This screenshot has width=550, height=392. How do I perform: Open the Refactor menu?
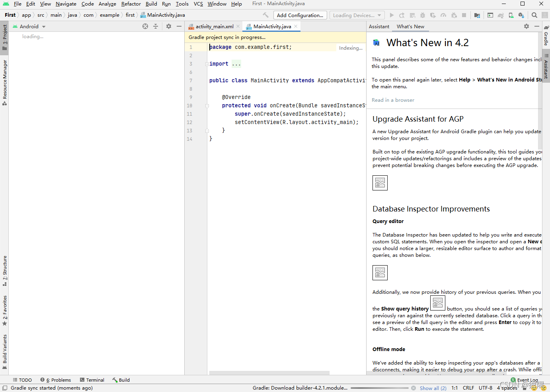point(131,4)
